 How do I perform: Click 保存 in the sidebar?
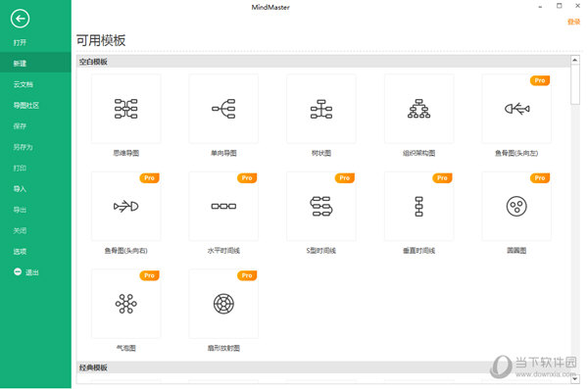point(20,126)
